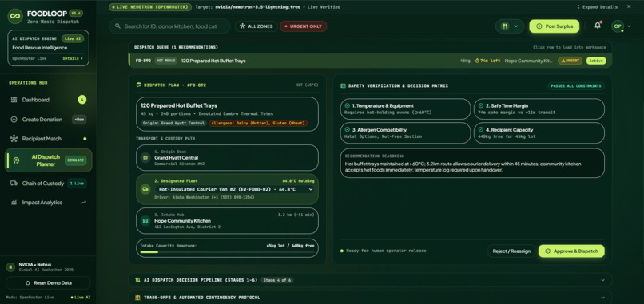Click the search lot ID input field
The height and width of the screenshot is (304, 644).
(169, 26)
